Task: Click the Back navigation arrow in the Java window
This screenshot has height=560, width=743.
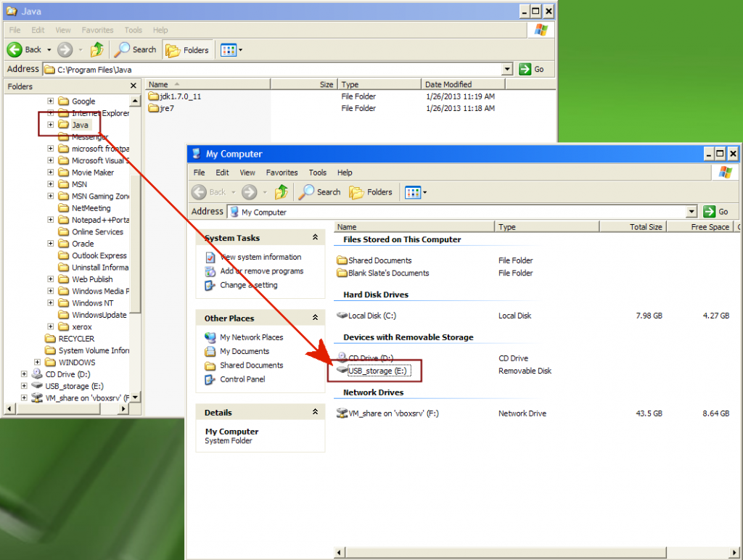Action: click(x=16, y=49)
